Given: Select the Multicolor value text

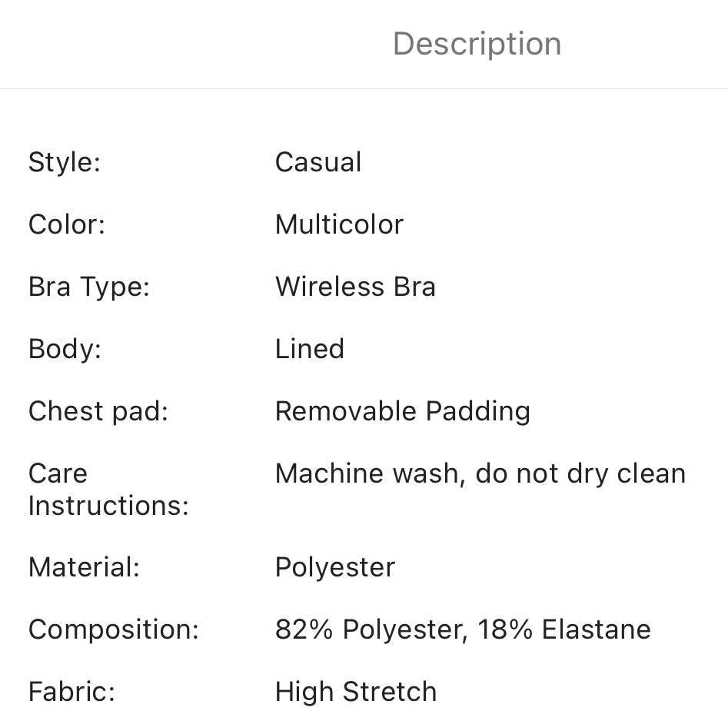Looking at the screenshot, I should [x=339, y=224].
